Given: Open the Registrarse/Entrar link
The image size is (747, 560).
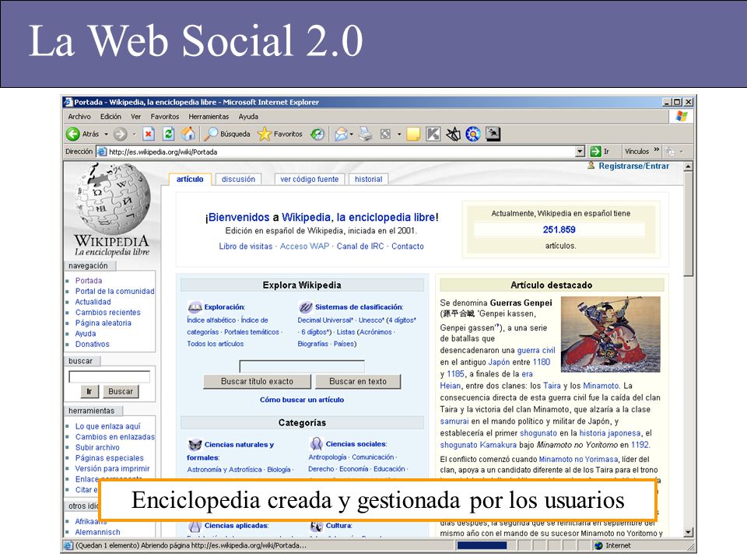Looking at the screenshot, I should point(633,166).
